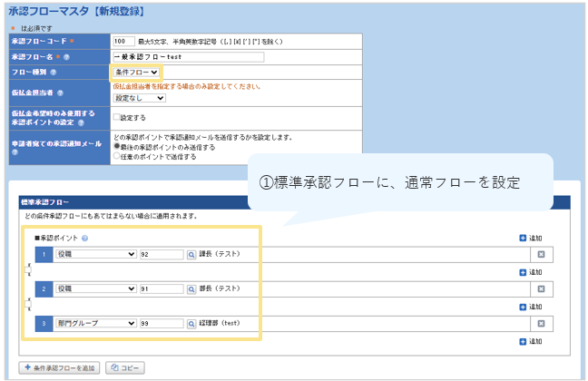Click orange 仮払金担当者を指定する場合 notice

tap(187, 86)
